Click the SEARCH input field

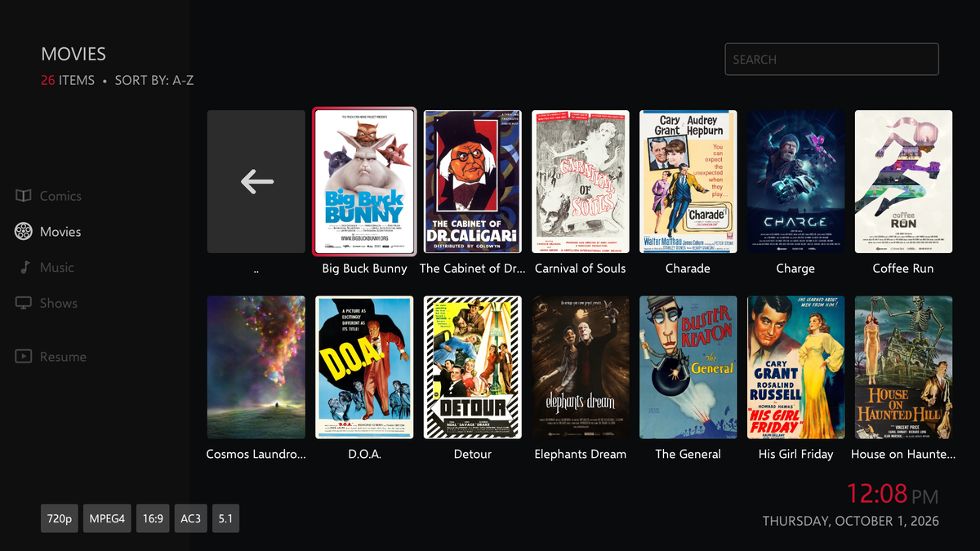tap(831, 60)
